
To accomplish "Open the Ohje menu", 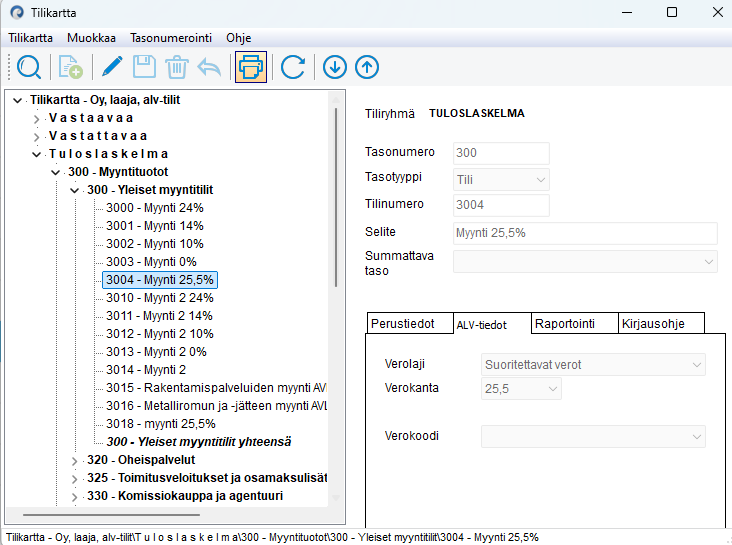I will click(x=239, y=38).
